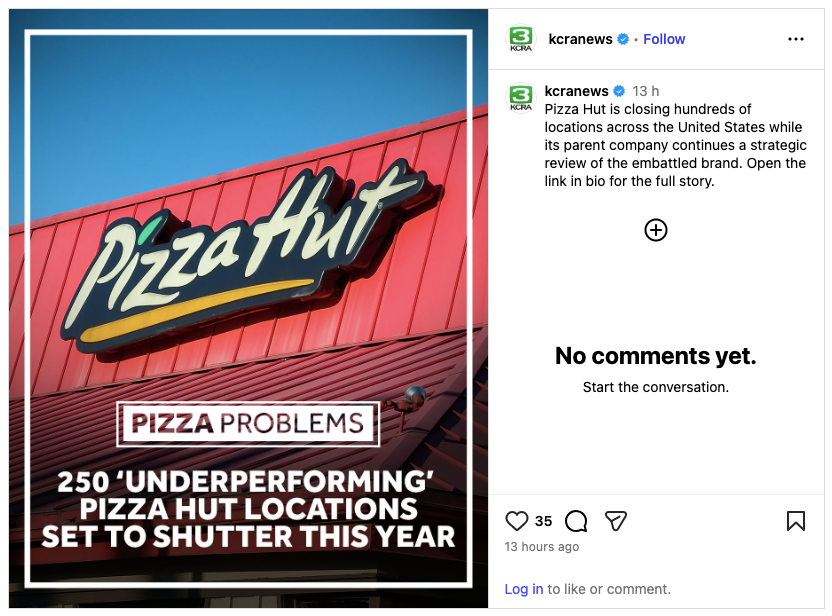Viewport: 832px width, 616px height.
Task: Click the kcranews username above the caption
Action: (576, 91)
